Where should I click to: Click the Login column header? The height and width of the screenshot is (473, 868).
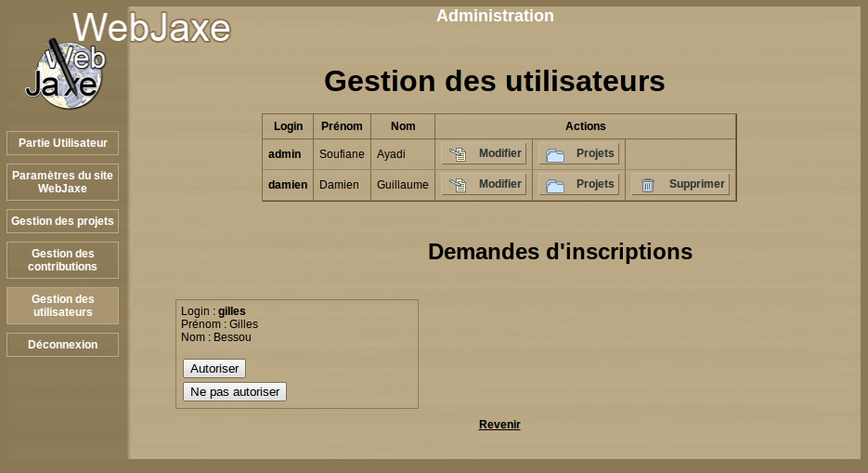pyautogui.click(x=288, y=126)
